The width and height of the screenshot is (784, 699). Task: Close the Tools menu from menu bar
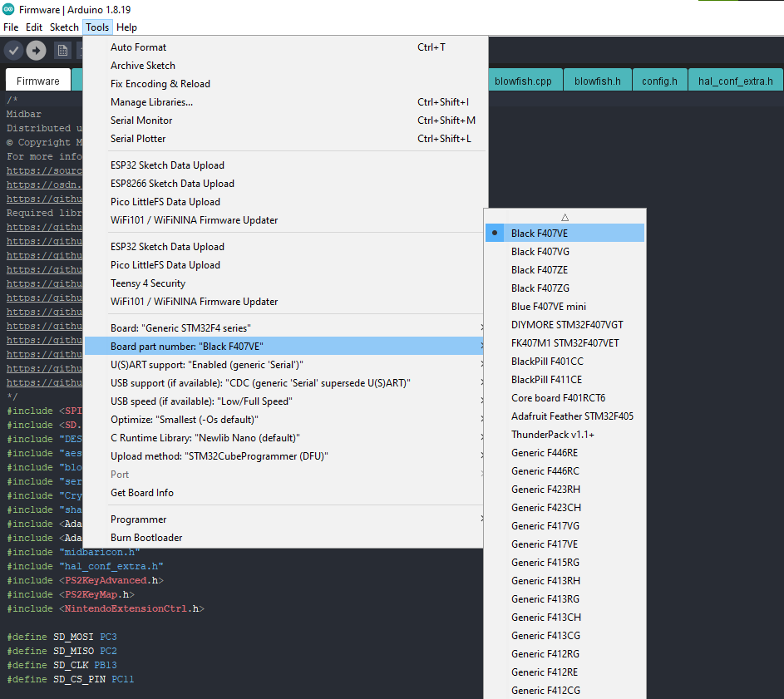pyautogui.click(x=97, y=27)
